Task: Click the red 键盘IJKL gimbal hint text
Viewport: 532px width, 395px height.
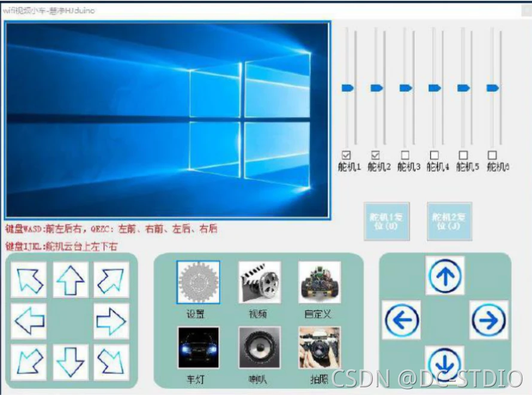Action: click(62, 247)
